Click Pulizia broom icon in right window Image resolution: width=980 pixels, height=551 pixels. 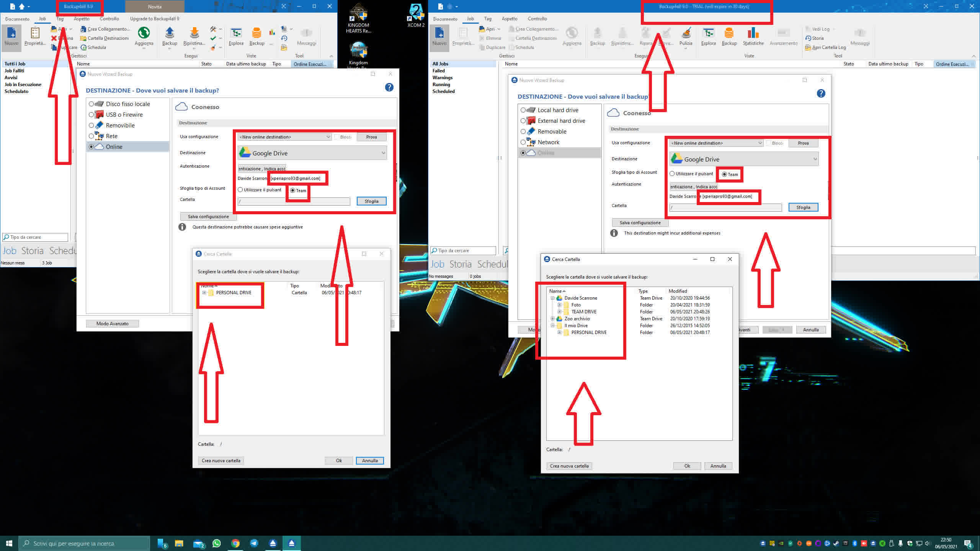tap(686, 37)
